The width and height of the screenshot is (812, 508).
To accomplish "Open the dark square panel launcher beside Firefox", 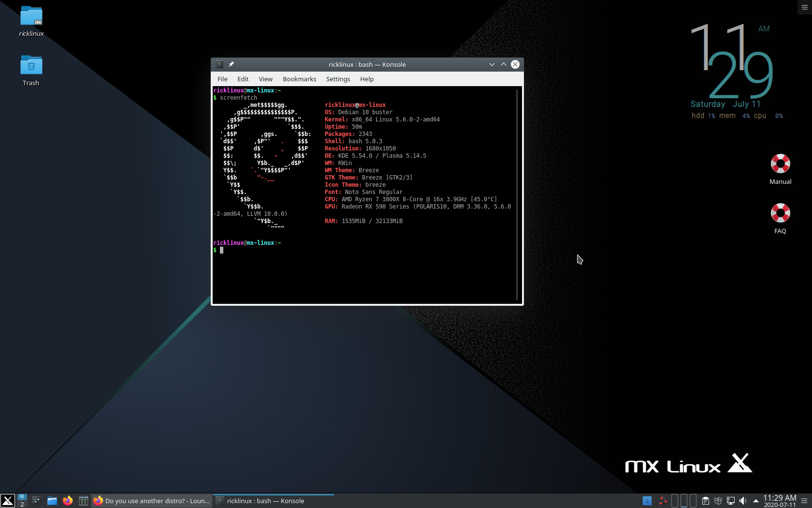I will point(83,501).
